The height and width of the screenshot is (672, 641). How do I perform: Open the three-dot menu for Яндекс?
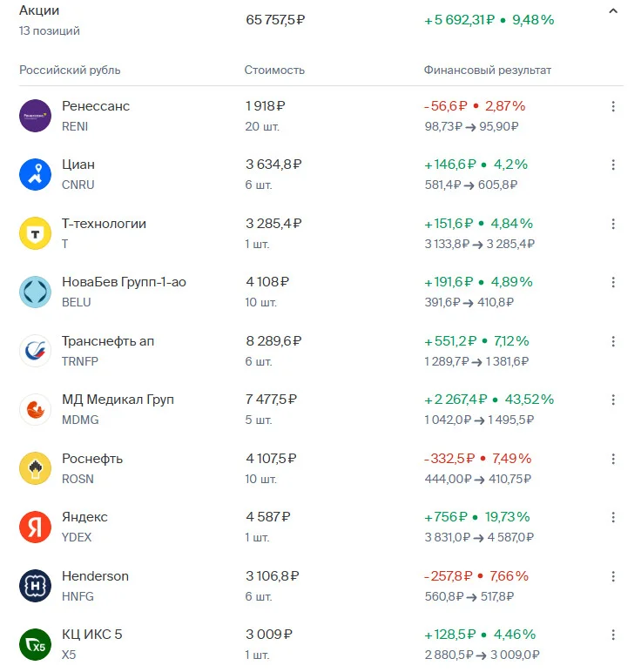coord(613,517)
